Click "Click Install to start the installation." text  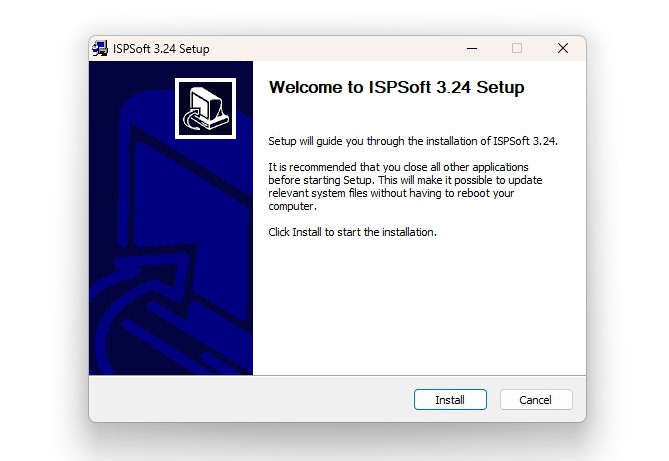(x=352, y=232)
